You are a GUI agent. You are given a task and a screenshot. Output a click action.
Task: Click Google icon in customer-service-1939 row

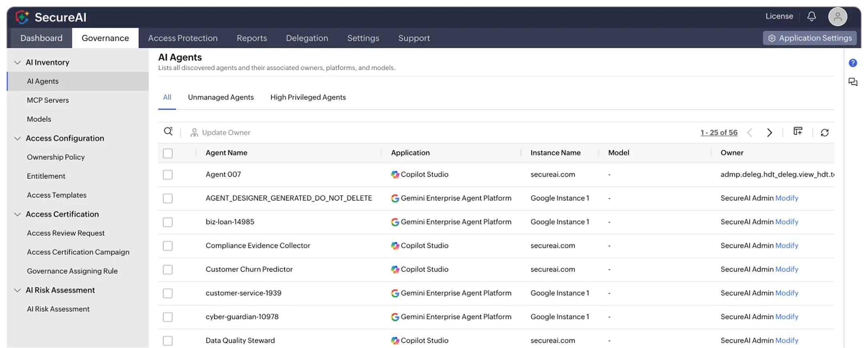[x=395, y=293]
